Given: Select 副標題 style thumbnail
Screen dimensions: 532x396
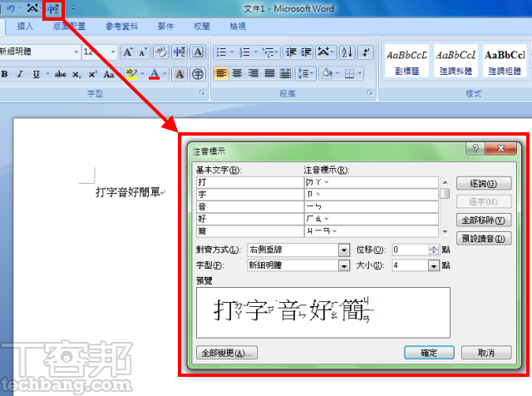Looking at the screenshot, I should pos(406,61).
